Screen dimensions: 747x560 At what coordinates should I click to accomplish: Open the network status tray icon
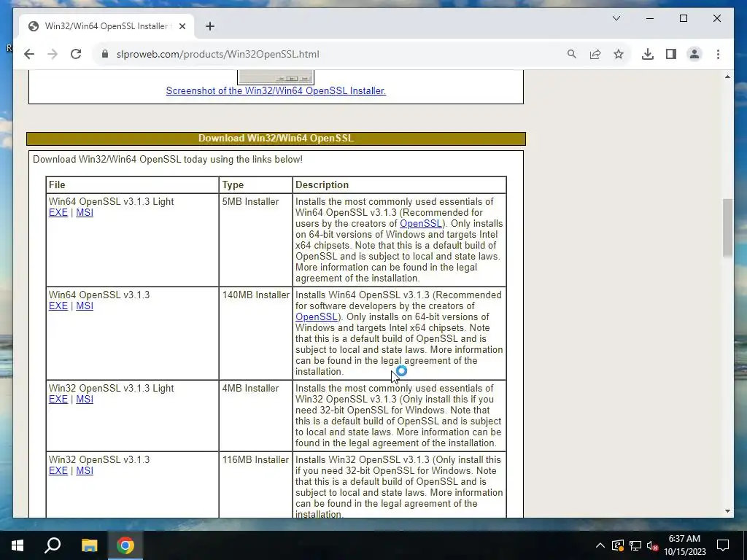point(635,545)
